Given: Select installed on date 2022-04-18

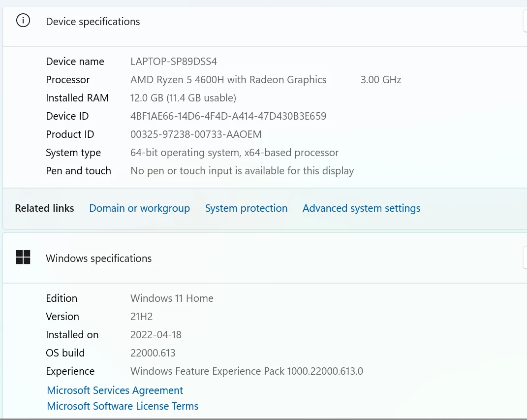Looking at the screenshot, I should coord(156,335).
